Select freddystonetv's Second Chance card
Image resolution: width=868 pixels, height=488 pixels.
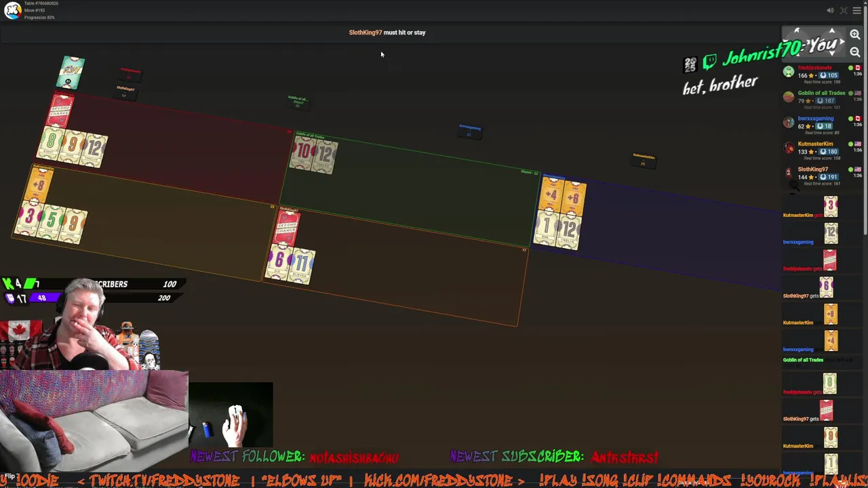tap(60, 112)
